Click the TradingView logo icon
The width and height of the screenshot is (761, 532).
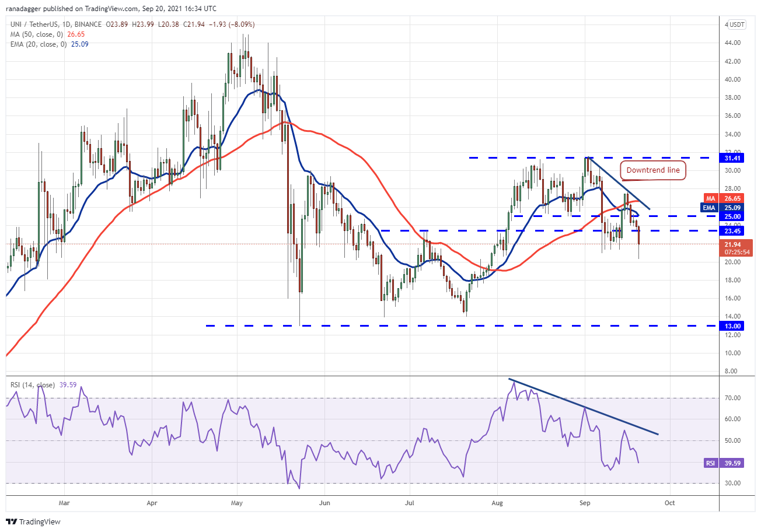12,521
